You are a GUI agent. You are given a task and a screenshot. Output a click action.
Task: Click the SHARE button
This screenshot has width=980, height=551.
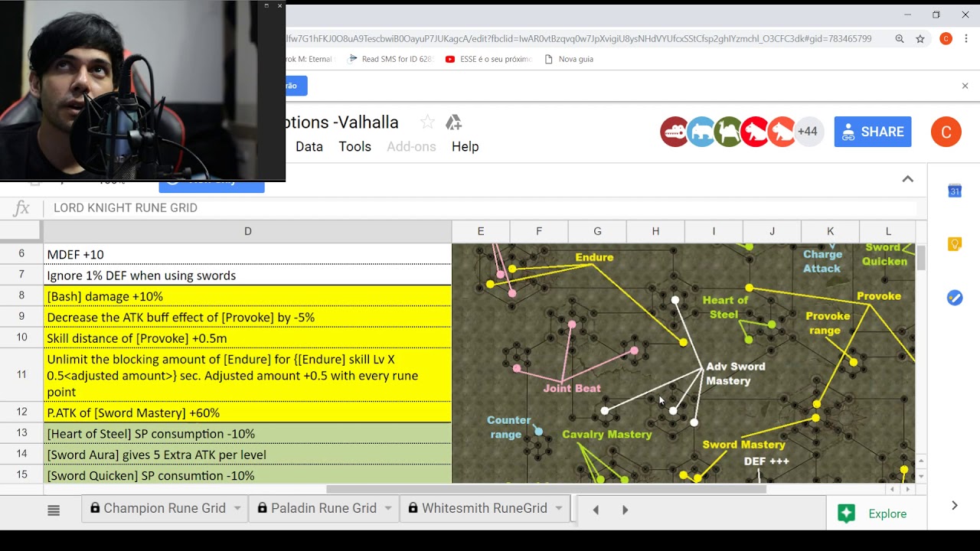(873, 132)
